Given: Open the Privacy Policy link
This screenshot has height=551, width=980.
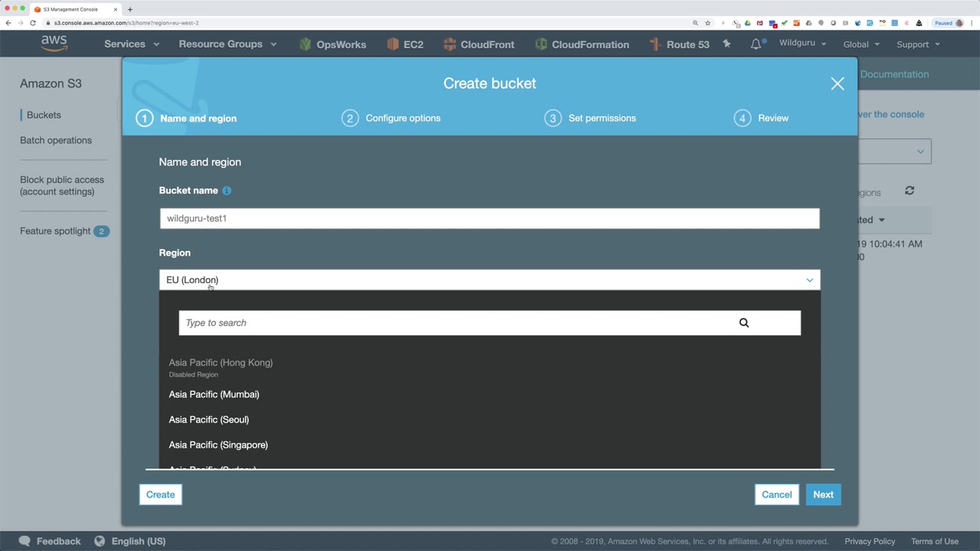Looking at the screenshot, I should 870,541.
